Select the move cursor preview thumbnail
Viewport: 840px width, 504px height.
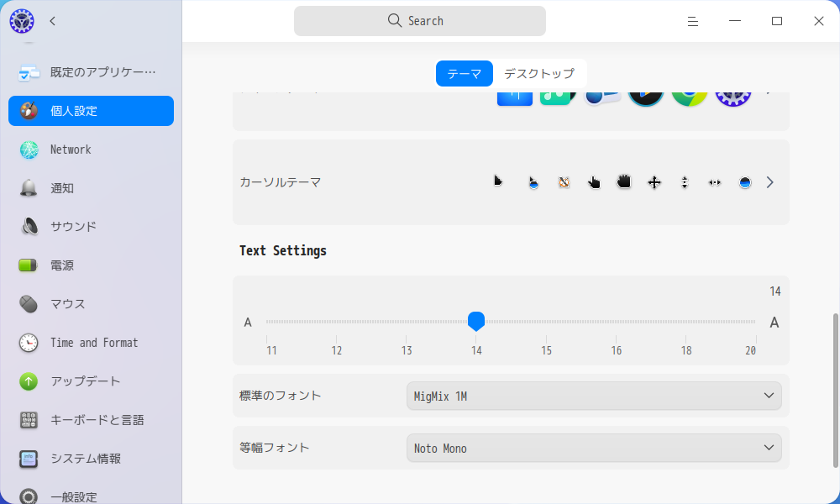coord(654,181)
